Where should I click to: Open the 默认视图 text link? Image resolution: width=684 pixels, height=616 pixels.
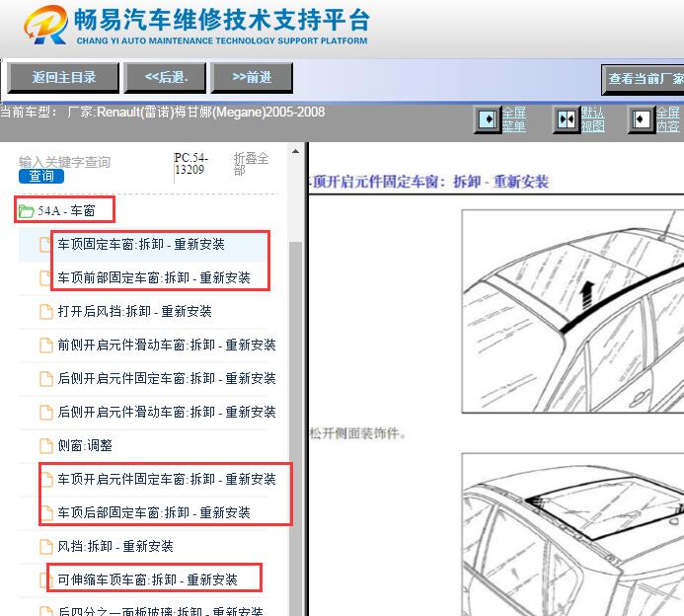pyautogui.click(x=592, y=119)
